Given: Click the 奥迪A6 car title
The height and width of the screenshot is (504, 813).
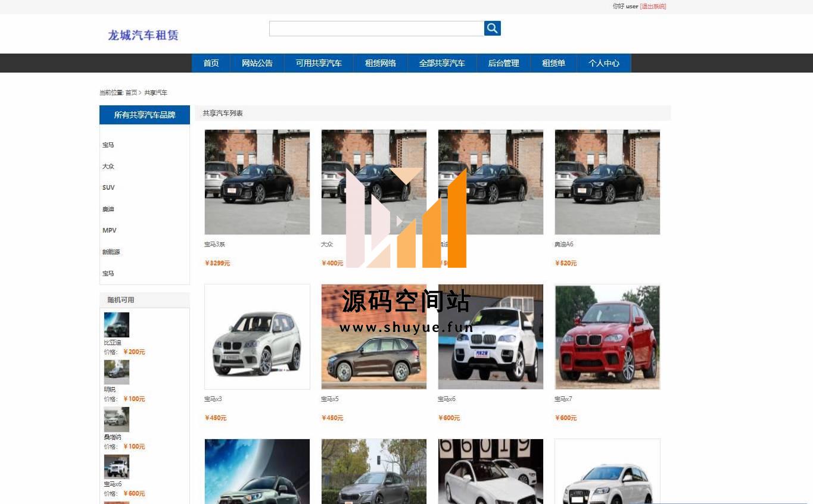Looking at the screenshot, I should click(564, 245).
